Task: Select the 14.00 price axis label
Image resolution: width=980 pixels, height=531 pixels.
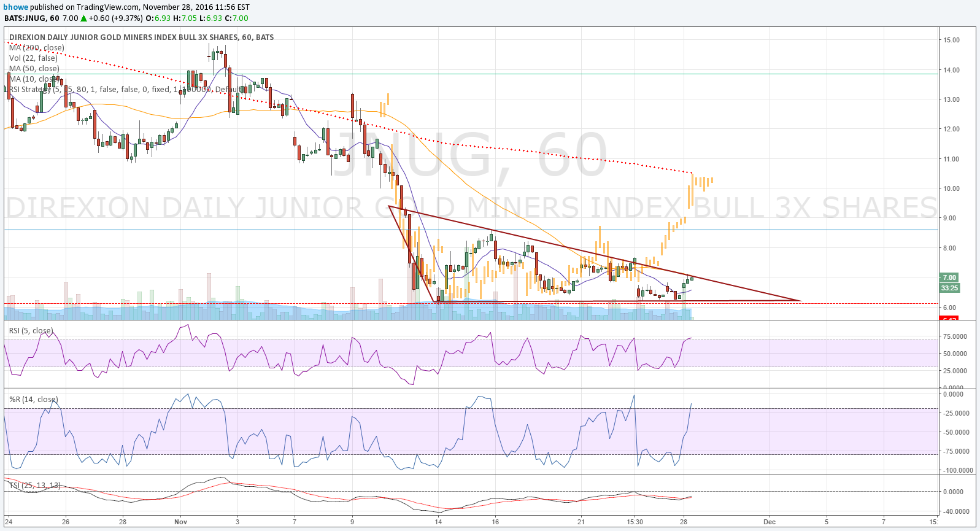Action: click(952, 70)
